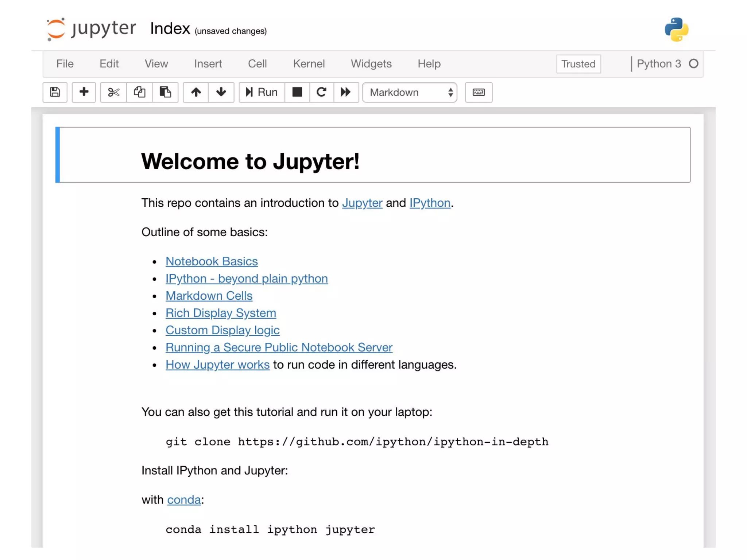Paste cells below icon
Screen dimensions: 747x560
(165, 92)
